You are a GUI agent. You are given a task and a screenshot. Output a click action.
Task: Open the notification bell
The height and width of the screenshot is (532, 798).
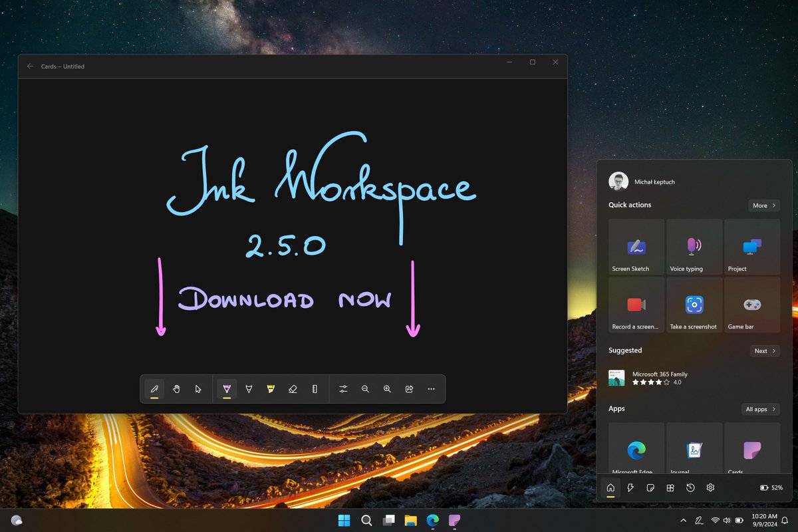[785, 520]
